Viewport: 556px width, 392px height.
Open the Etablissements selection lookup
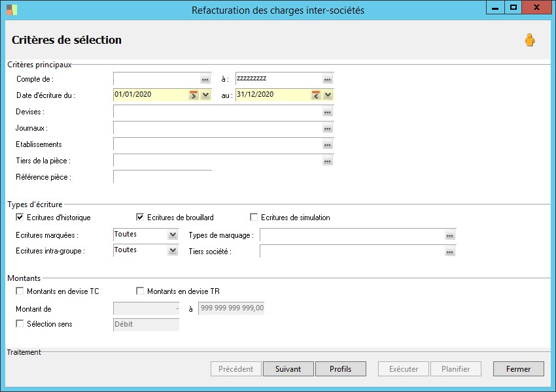click(328, 144)
